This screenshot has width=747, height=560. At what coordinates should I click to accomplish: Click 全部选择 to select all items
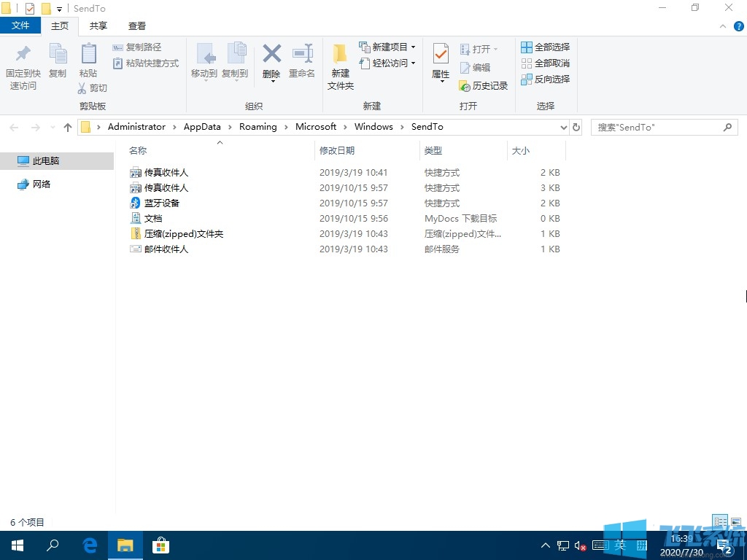pyautogui.click(x=546, y=47)
